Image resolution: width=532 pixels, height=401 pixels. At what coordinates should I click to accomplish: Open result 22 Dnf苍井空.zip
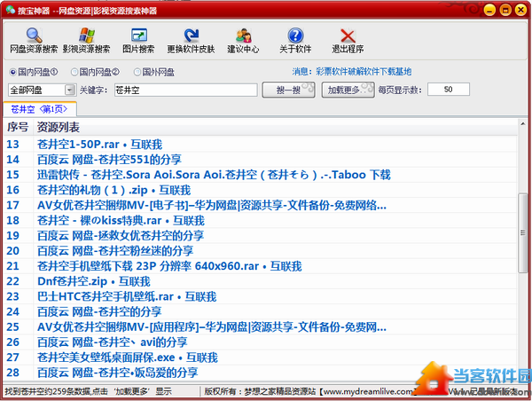coord(94,281)
